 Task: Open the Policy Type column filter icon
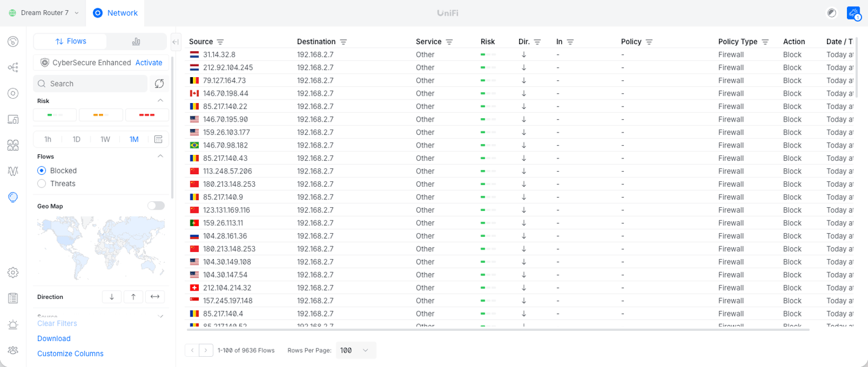click(x=765, y=42)
